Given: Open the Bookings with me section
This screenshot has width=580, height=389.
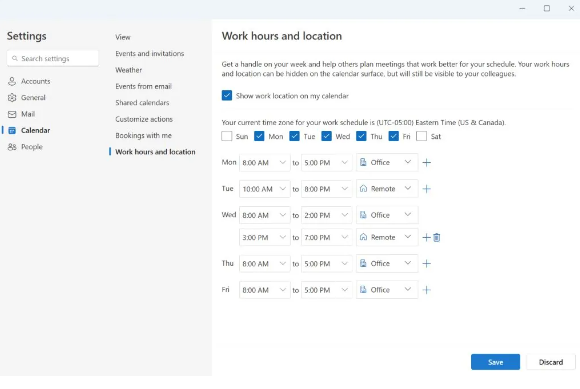Looking at the screenshot, I should (x=144, y=136).
